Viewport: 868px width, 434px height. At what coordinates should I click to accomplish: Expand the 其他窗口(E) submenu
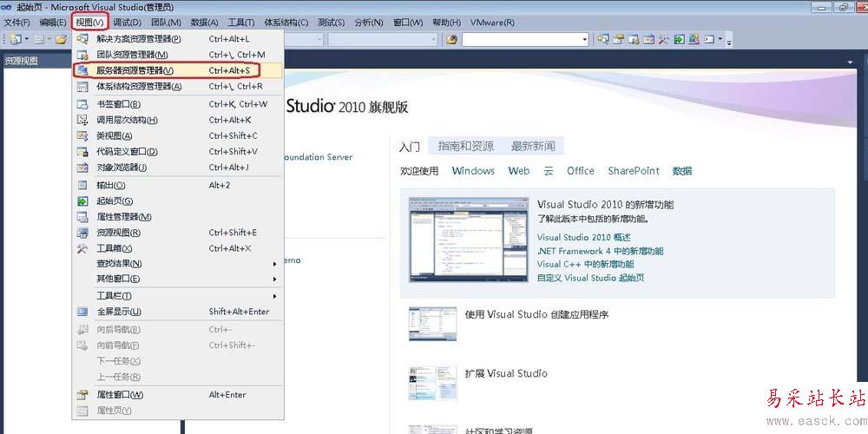(x=178, y=279)
